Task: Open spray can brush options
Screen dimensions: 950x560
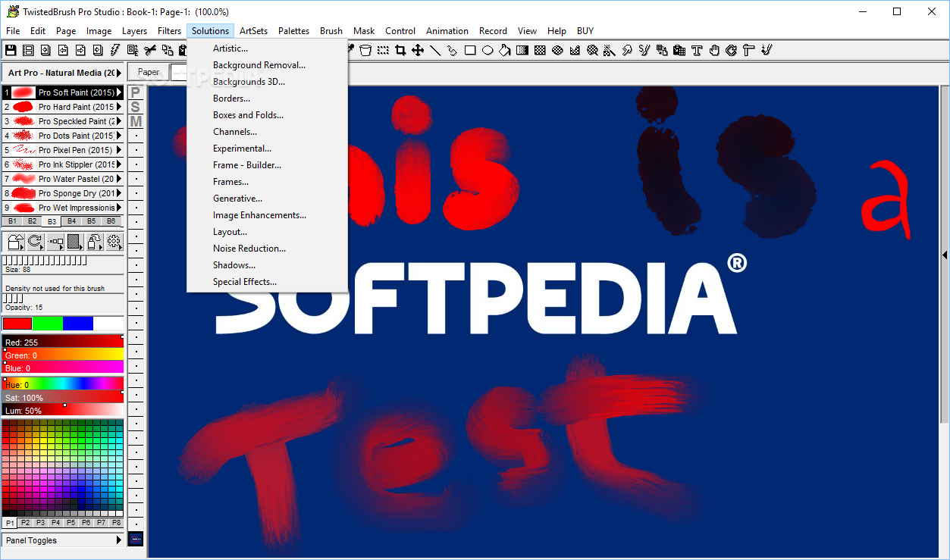Action: 95,242
